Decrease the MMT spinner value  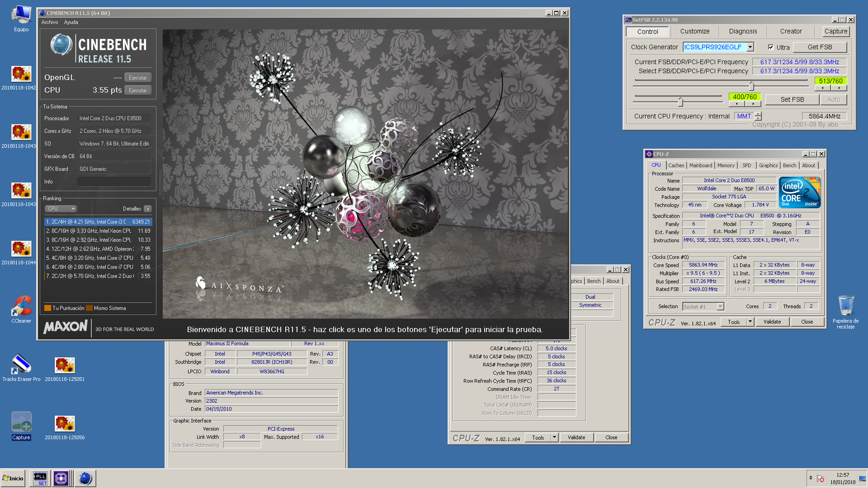pyautogui.click(x=758, y=118)
